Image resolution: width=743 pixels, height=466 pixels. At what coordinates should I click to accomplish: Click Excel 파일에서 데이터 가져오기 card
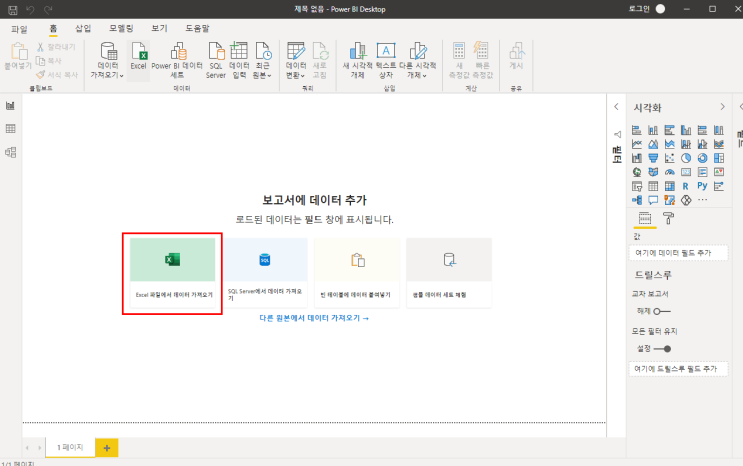(172, 273)
